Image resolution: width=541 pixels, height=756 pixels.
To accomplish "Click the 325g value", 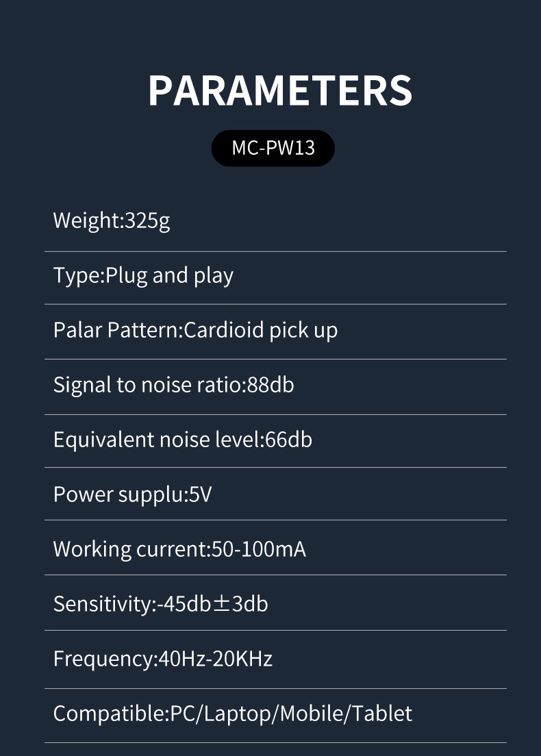I will [147, 221].
